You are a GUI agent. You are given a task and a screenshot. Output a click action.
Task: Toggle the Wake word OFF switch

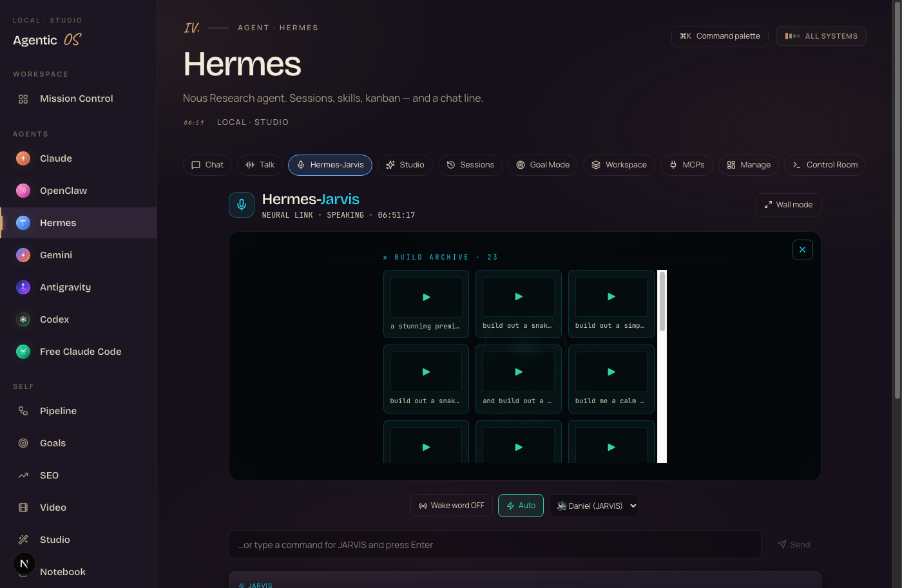pos(452,506)
